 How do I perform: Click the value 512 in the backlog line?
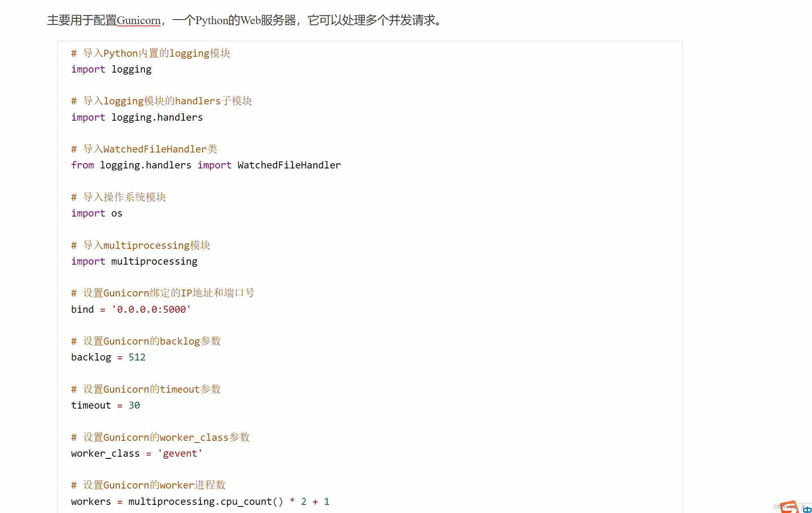click(x=137, y=357)
